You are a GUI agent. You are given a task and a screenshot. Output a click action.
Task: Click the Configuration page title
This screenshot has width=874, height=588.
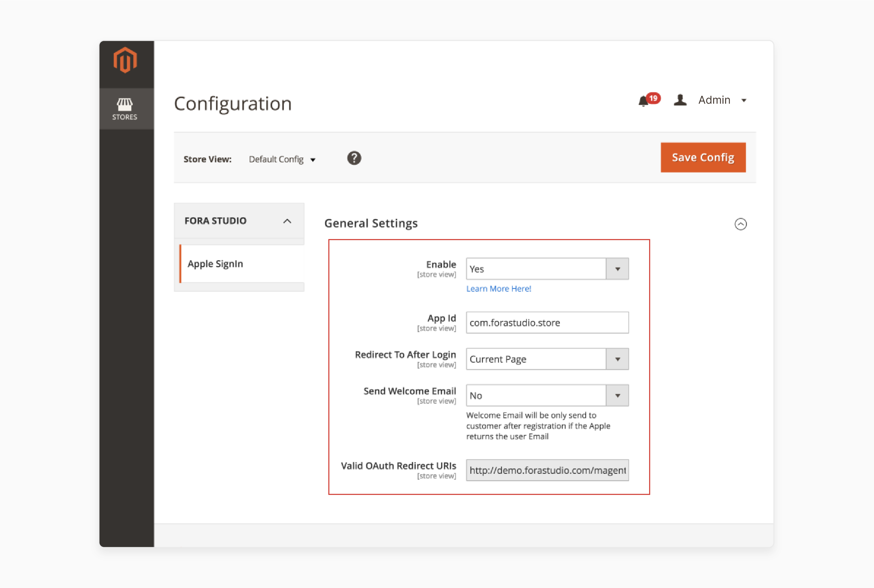(233, 104)
